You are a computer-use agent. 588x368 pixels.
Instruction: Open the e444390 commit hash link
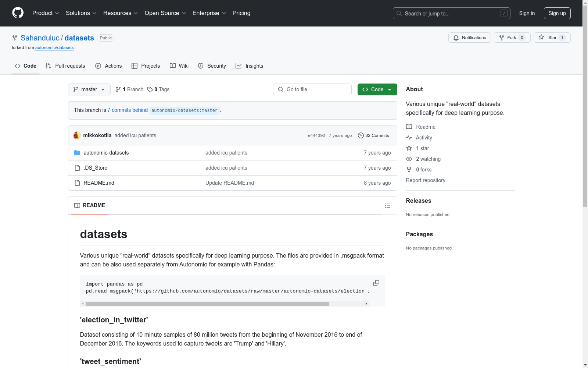click(316, 135)
